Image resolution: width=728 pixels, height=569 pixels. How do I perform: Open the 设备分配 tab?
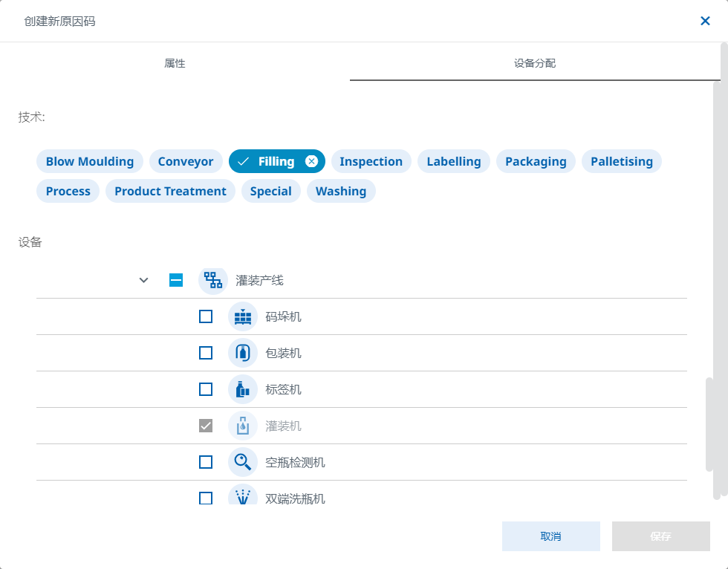(x=535, y=64)
